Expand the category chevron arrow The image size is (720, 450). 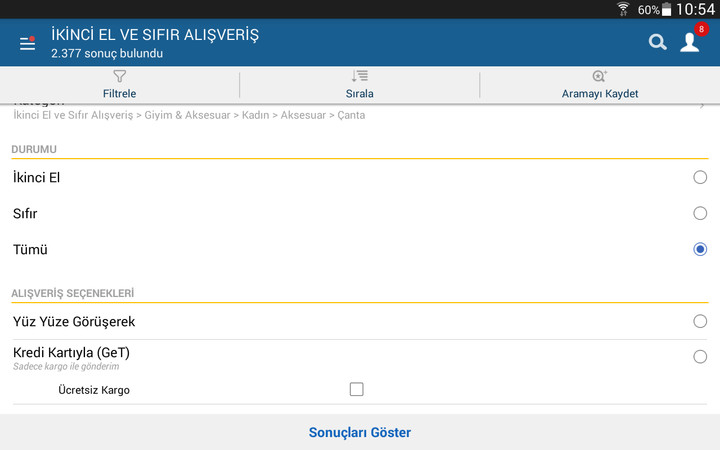pyautogui.click(x=703, y=105)
